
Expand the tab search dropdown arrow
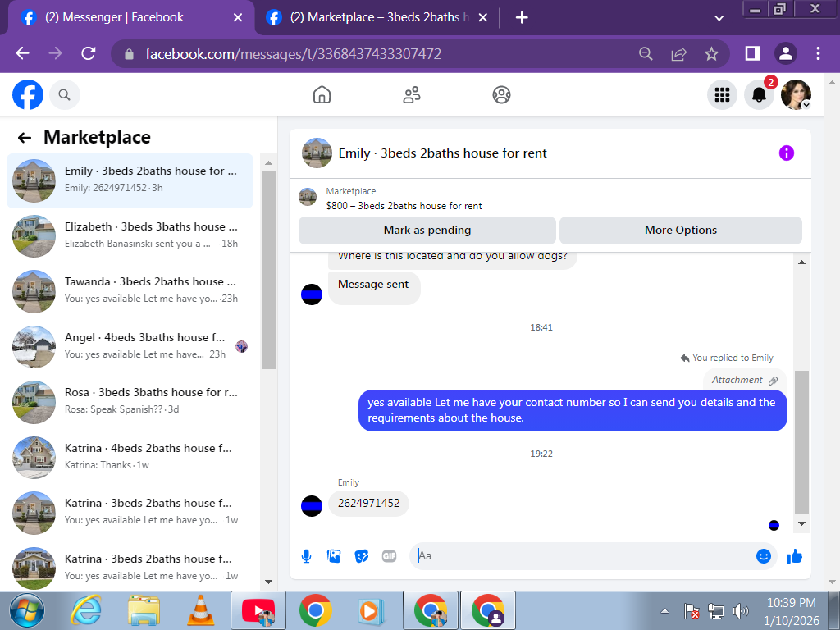[719, 18]
